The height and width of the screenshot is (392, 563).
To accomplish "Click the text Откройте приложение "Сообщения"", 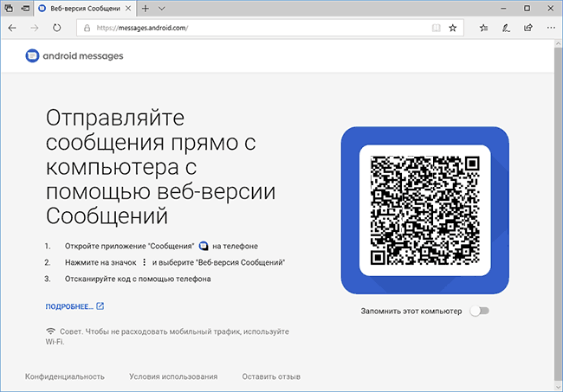I will (x=129, y=246).
